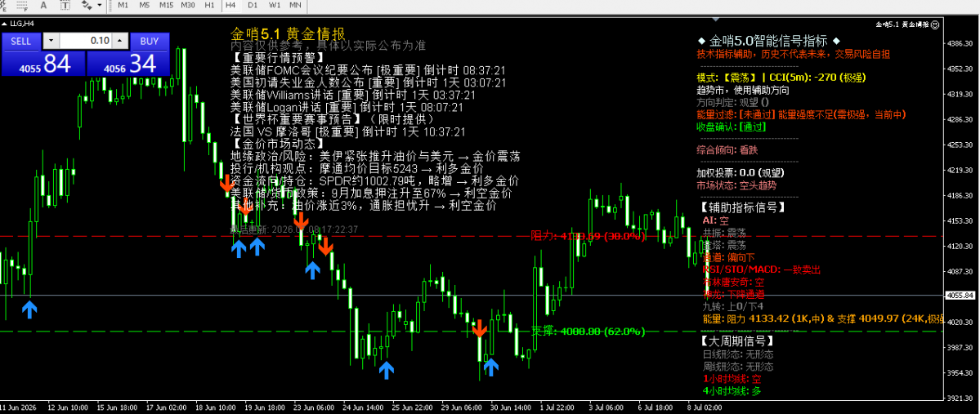Click the expert advisor smiley face icon
The image size is (980, 414).
click(935, 24)
